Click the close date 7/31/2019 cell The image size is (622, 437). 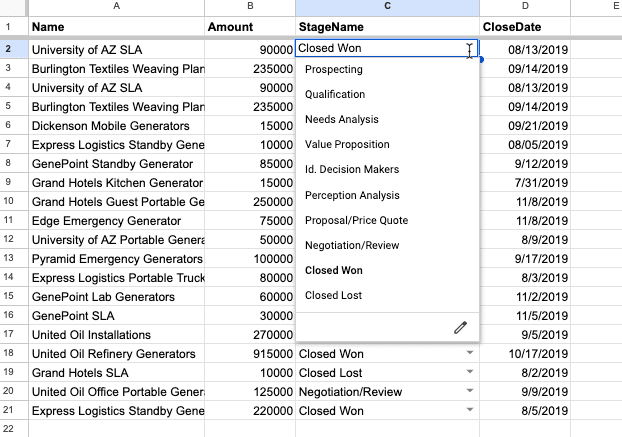point(525,183)
